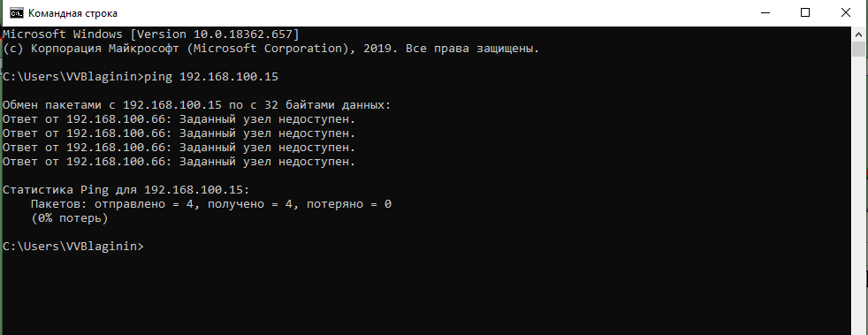
Task: Maximize the Командная строка window
Action: (805, 12)
